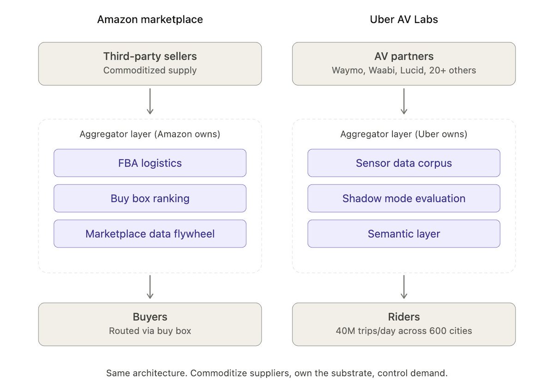This screenshot has height=392, width=554.
Task: Click arrow below Third-party sellers box
Action: coord(150,101)
